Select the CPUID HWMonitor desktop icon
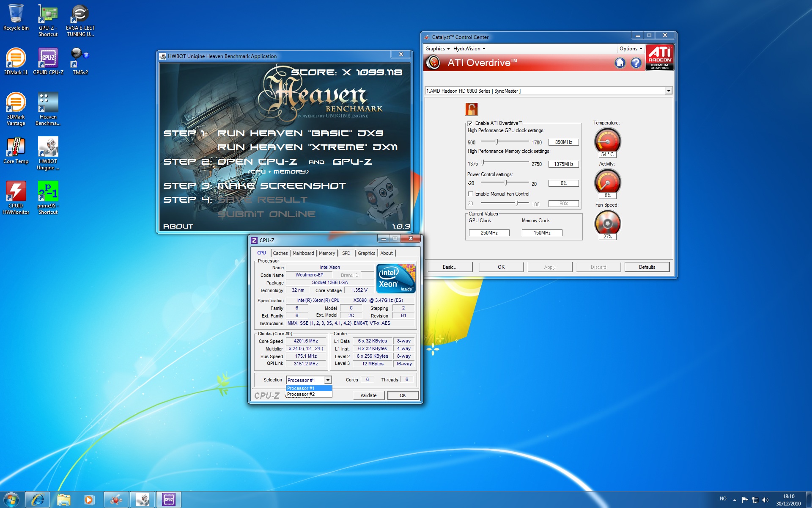812x508 pixels. pos(16,198)
